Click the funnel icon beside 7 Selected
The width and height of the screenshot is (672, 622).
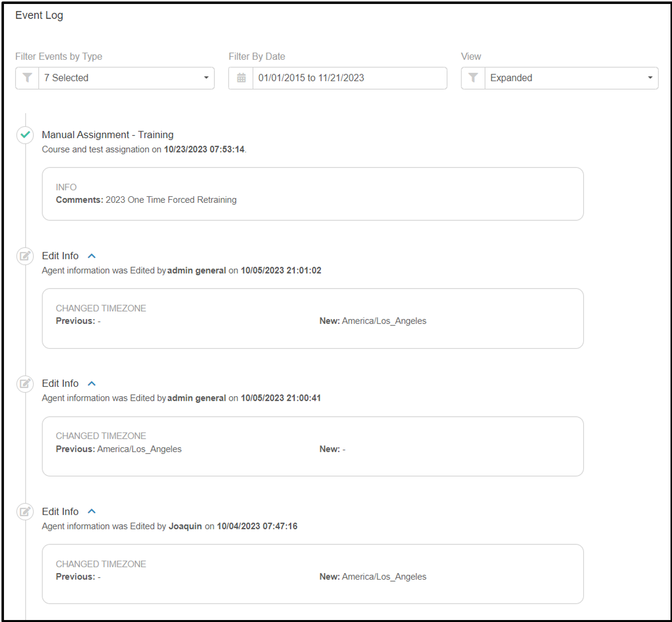coord(27,78)
